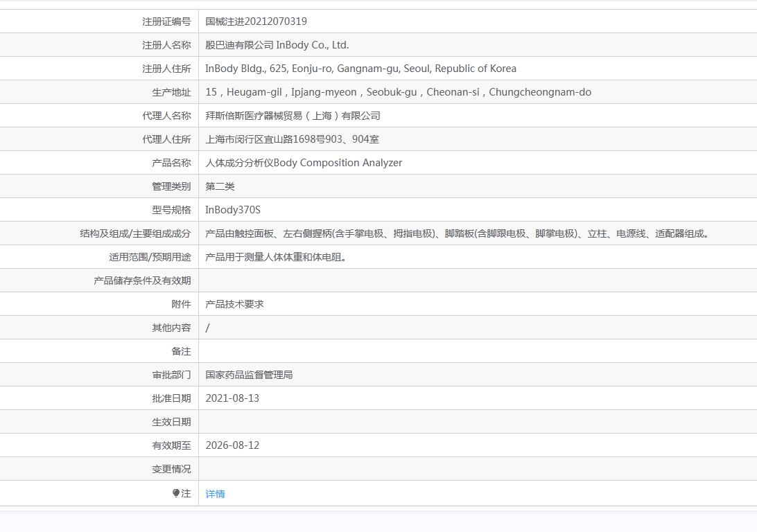This screenshot has width=757, height=532.
Task: Select structure description starting 产品由触控面板
Action: 458,233
